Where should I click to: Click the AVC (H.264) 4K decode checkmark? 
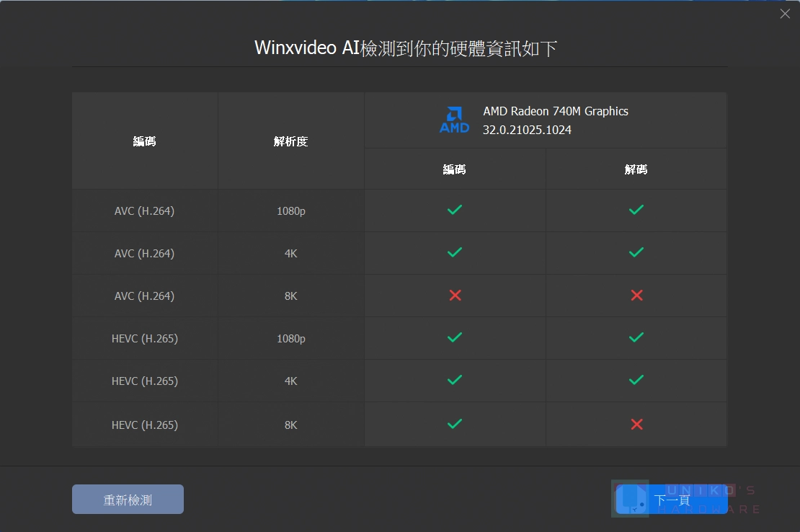636,252
